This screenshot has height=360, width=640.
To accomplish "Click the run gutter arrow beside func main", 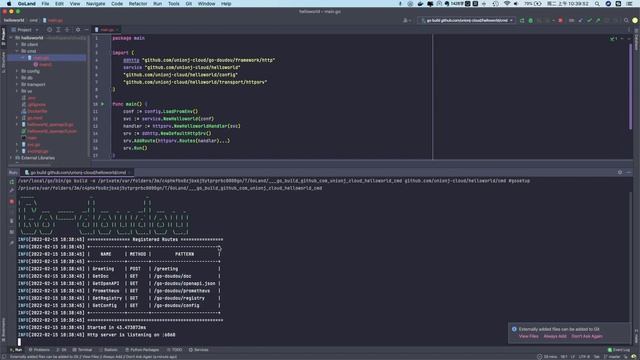I will coord(102,104).
